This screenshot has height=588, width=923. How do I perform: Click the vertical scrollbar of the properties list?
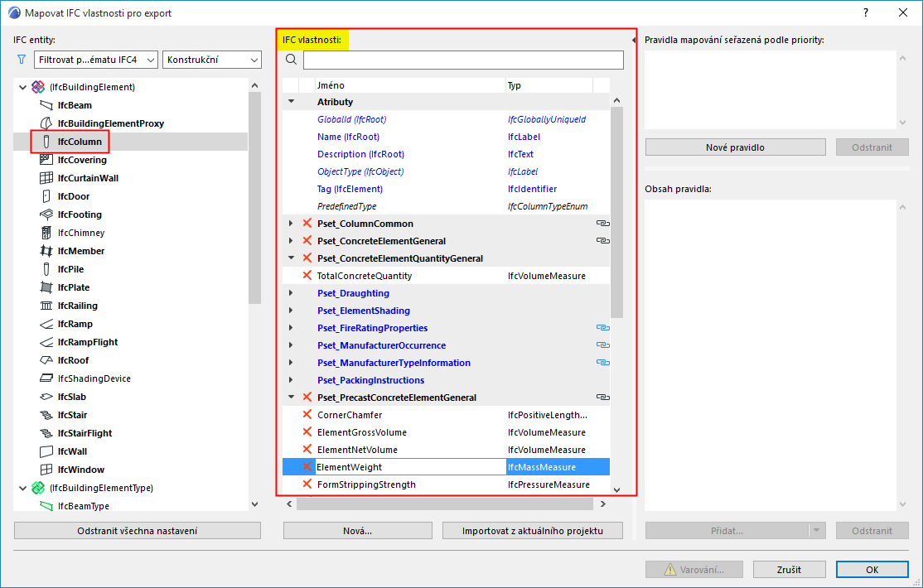616,212
